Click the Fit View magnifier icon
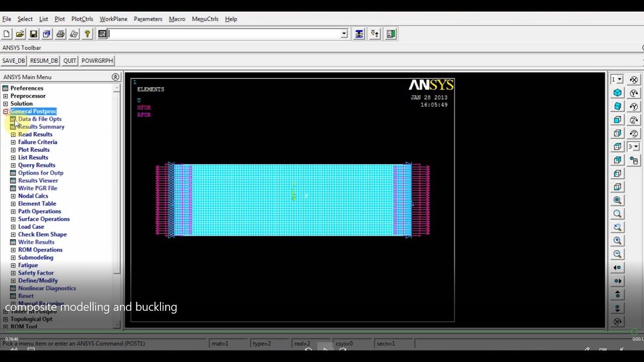Screen dimensions: 644x362 [617, 200]
